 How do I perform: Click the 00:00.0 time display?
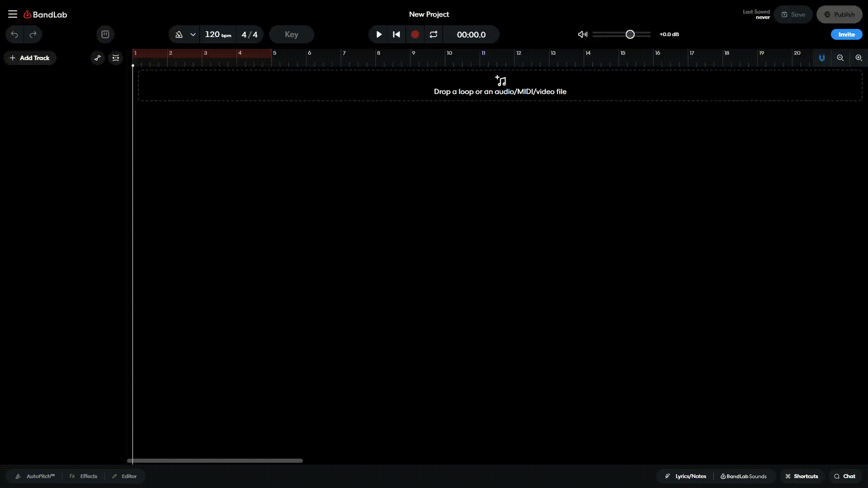471,35
